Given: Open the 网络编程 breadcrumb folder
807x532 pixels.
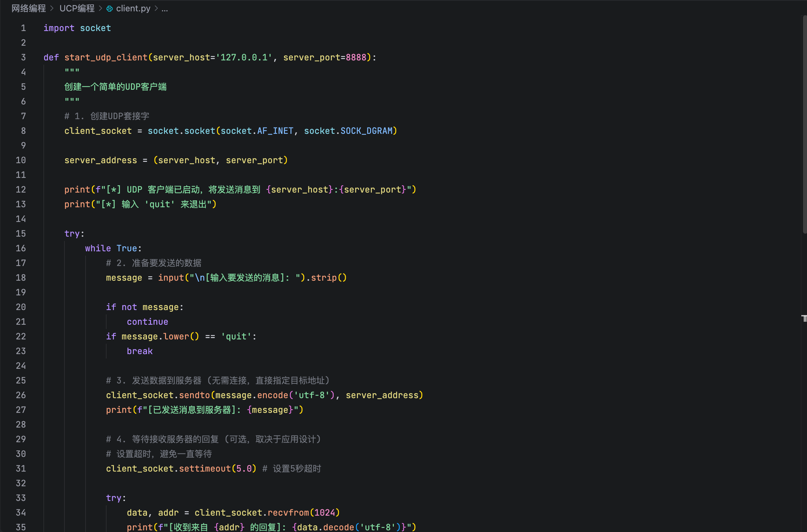Looking at the screenshot, I should 28,8.
